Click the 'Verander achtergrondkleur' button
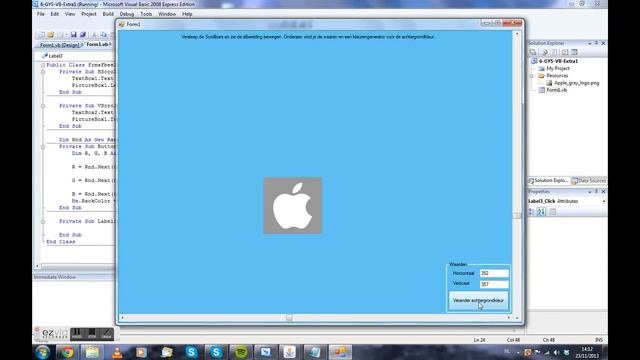Screen dimensions: 640x360 point(478,300)
